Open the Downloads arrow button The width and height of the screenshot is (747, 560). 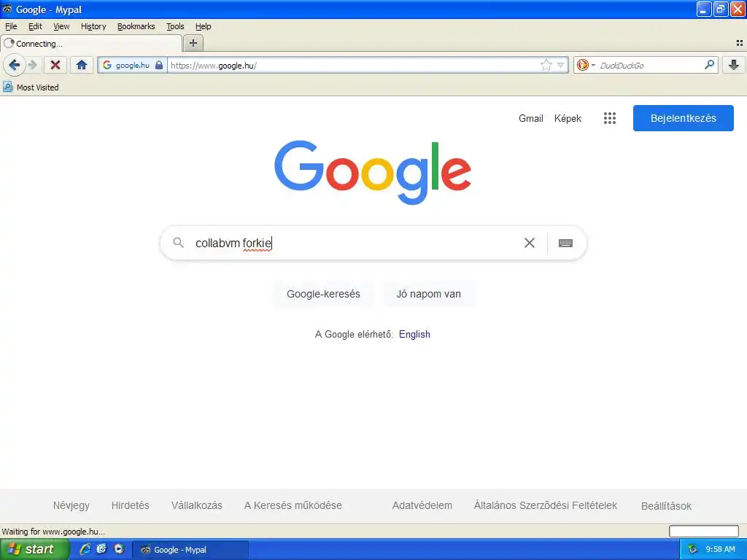tap(734, 65)
